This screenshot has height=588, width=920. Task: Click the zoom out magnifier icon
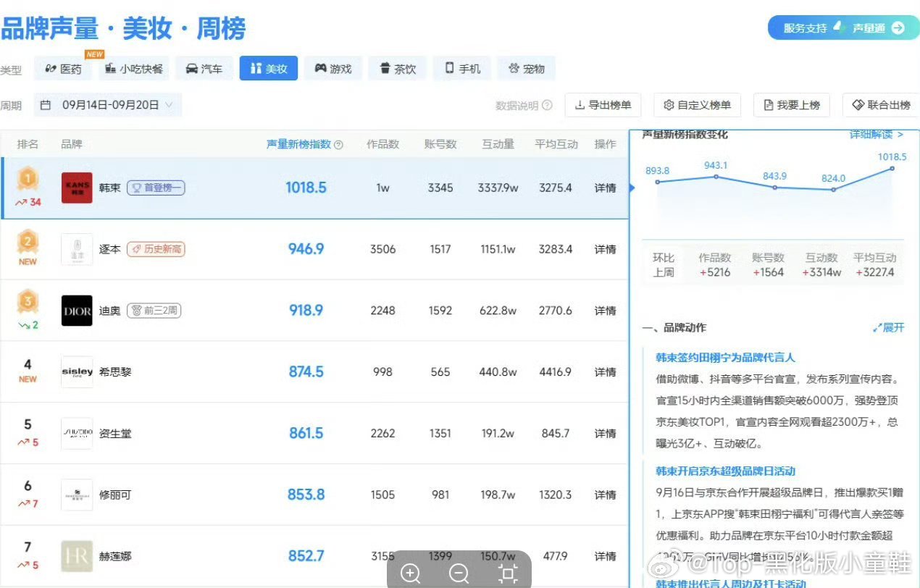[x=459, y=574]
